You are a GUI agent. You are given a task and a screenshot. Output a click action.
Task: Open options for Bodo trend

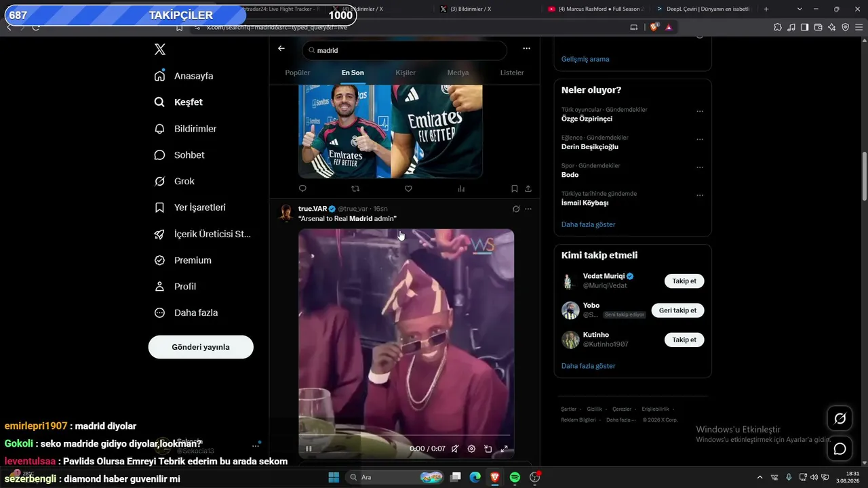point(700,167)
